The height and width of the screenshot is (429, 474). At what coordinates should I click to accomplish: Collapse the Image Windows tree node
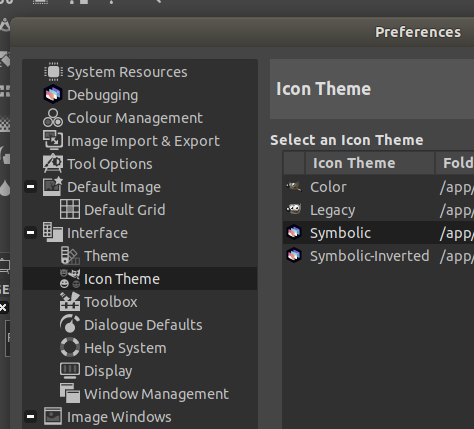tap(30, 417)
